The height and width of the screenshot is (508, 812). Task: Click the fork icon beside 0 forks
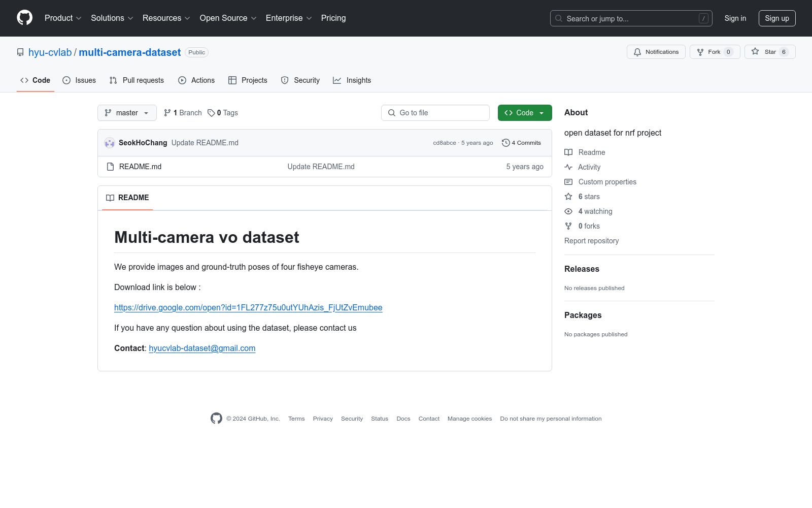568,226
